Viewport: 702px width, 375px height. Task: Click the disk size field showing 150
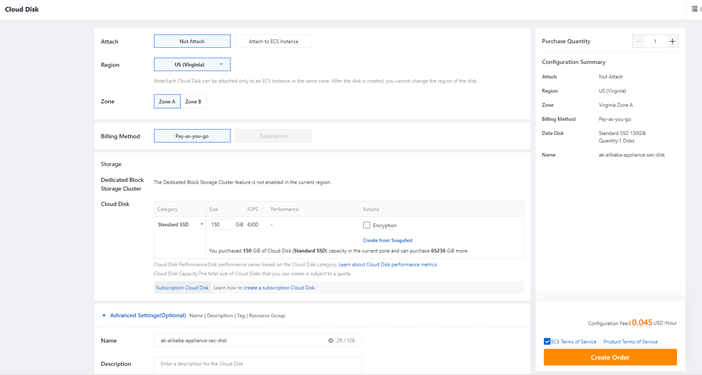[222, 225]
